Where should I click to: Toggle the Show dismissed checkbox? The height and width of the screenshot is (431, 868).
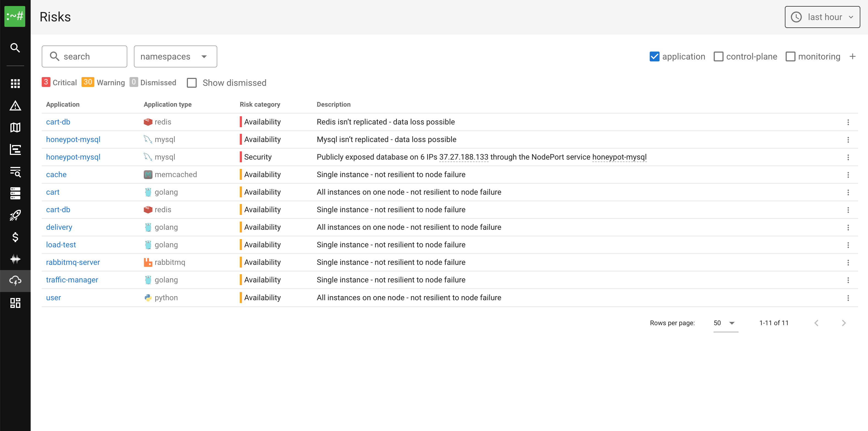pyautogui.click(x=192, y=83)
